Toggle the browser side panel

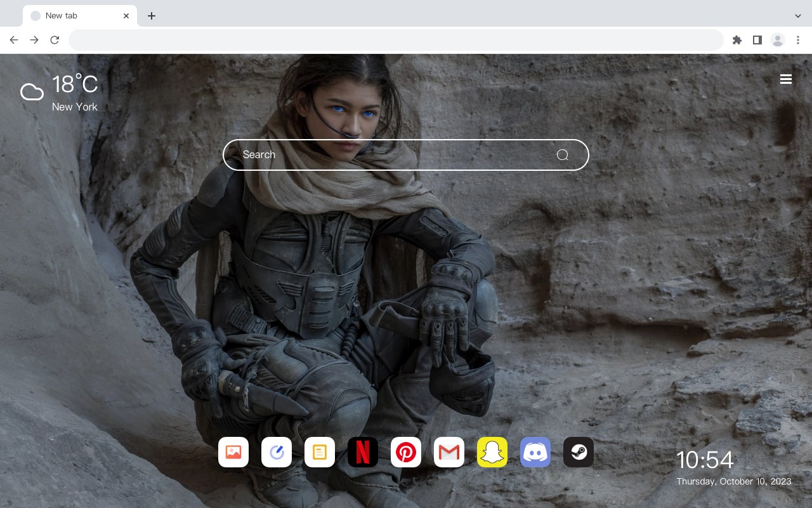tap(757, 40)
